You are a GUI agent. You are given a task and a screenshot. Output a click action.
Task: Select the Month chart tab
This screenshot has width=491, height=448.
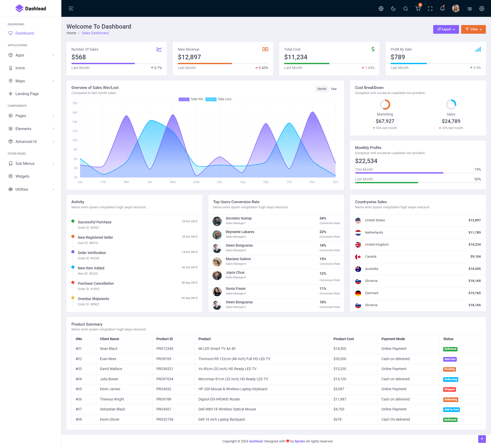pyautogui.click(x=322, y=89)
